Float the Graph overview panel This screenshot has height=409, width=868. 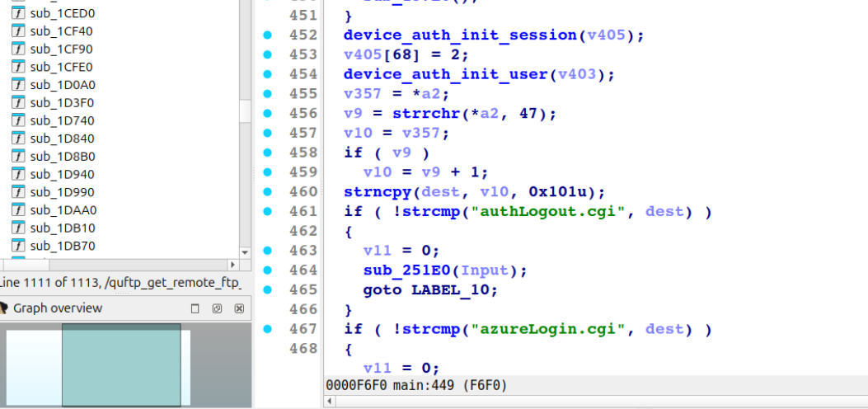click(217, 308)
